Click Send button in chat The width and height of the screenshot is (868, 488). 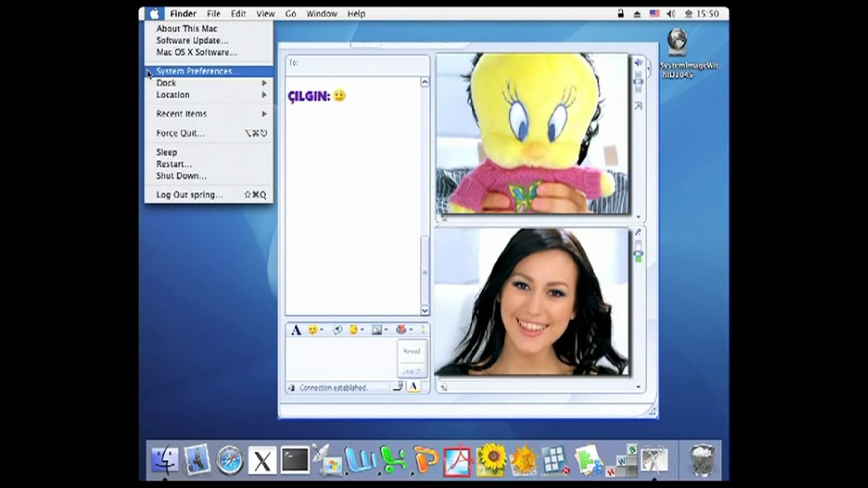[x=412, y=351]
